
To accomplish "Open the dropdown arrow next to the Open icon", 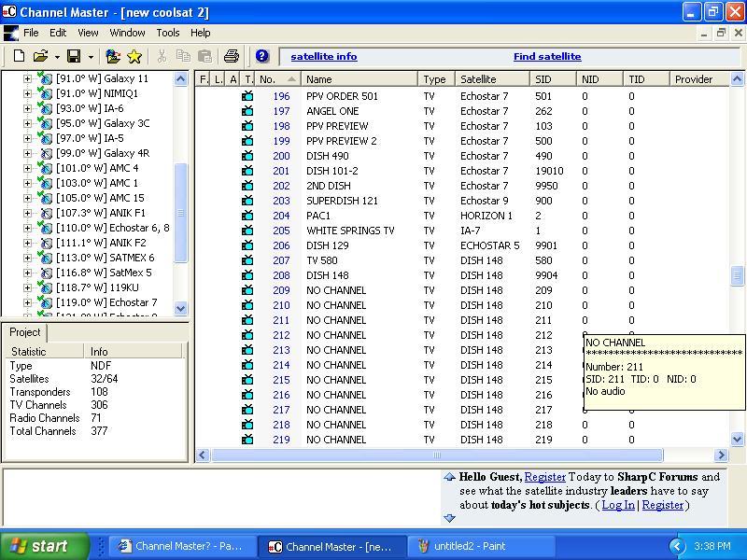I will [x=57, y=57].
